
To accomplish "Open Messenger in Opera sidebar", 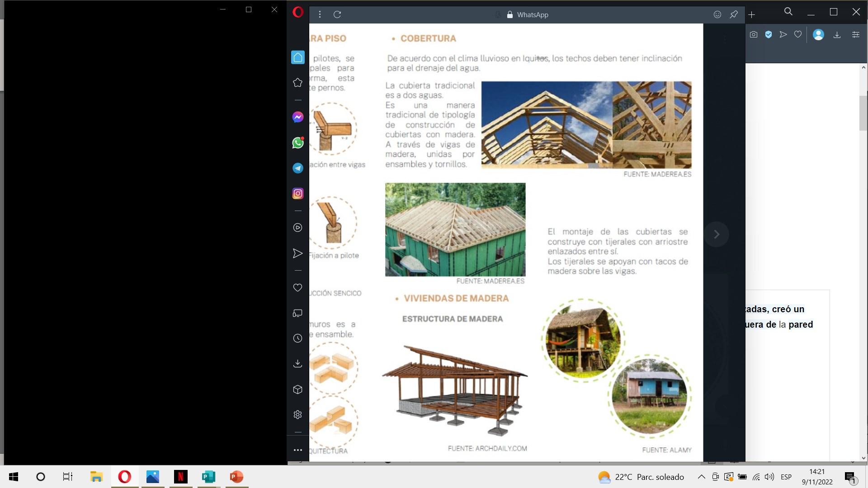I will click(297, 117).
